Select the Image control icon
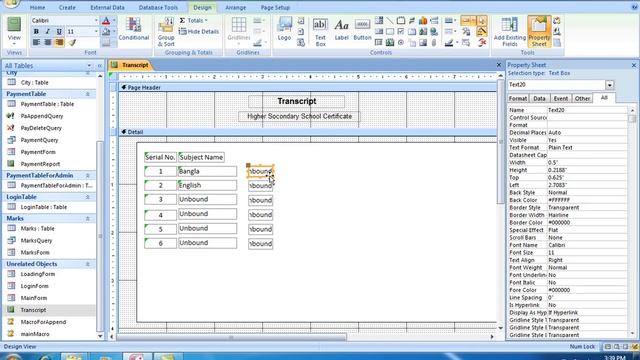 [423, 42]
